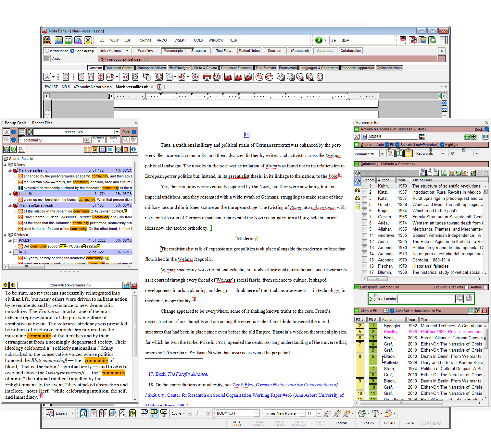
Task: Click the magnifier search icon in Popup Orbis
Action: [126, 140]
